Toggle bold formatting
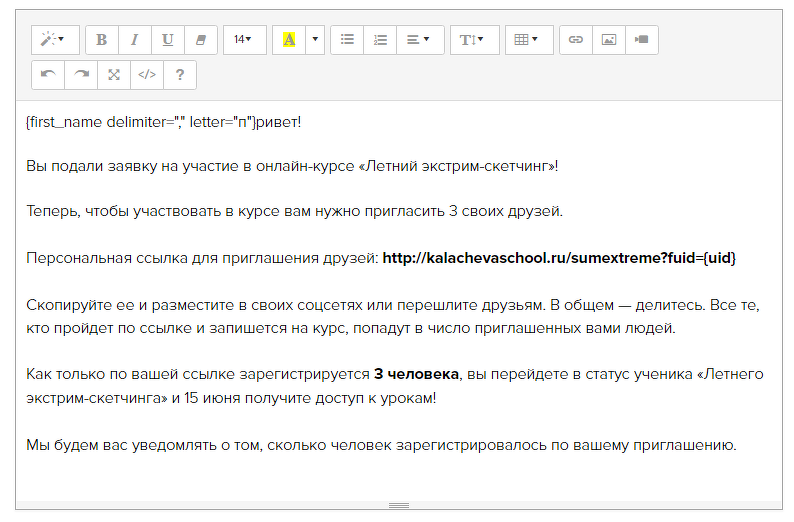This screenshot has width=794, height=522. [x=101, y=40]
